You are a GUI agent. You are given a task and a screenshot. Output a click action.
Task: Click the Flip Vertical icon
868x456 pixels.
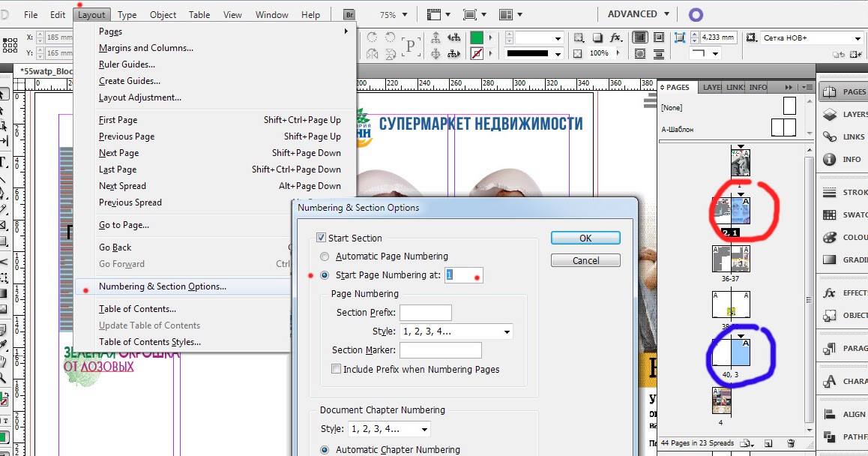[391, 54]
